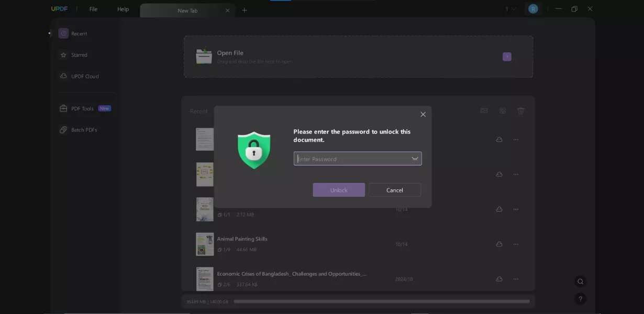Click the 44.66 MB size of Animal Painting Skills
The height and width of the screenshot is (314, 644).
(x=247, y=250)
